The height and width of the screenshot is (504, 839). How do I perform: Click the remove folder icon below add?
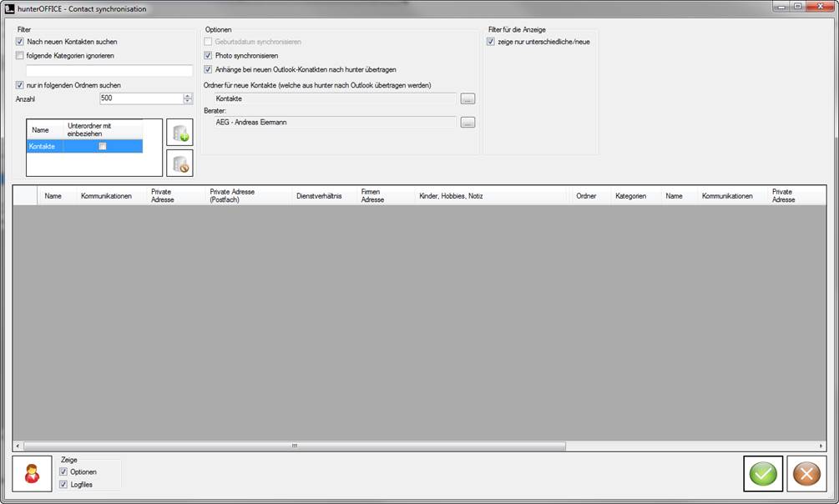point(179,163)
